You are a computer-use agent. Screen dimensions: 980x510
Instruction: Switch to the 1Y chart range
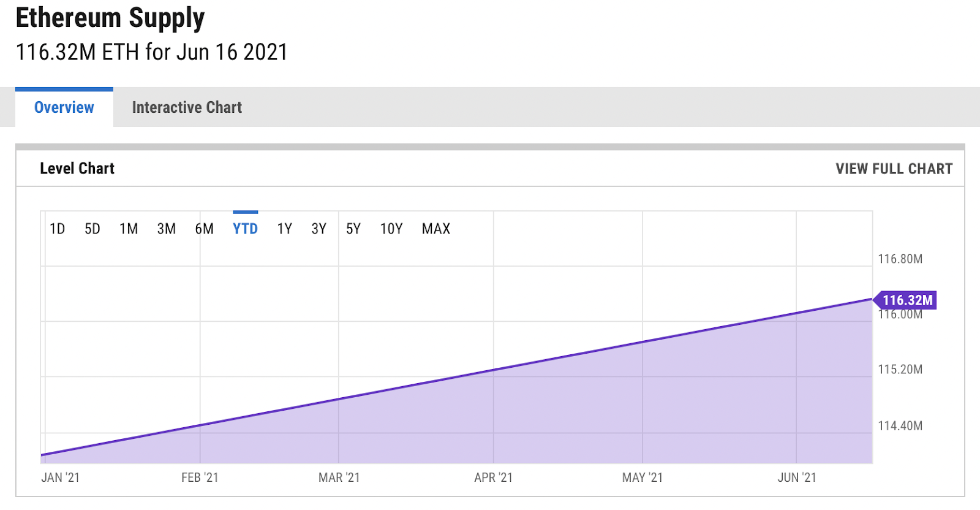pyautogui.click(x=284, y=229)
